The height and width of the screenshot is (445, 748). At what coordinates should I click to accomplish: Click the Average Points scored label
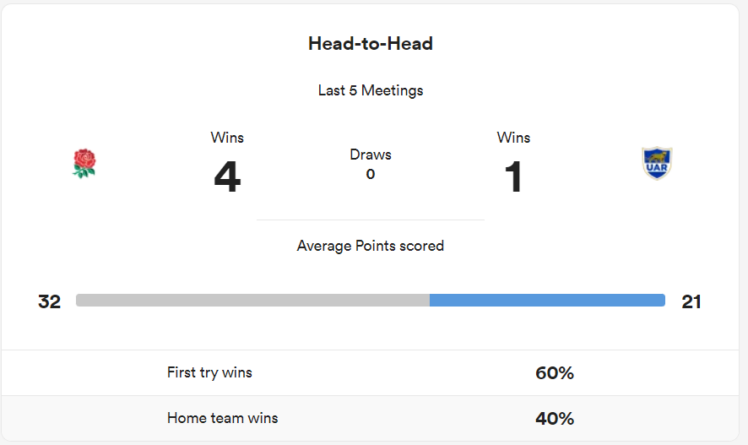click(370, 245)
